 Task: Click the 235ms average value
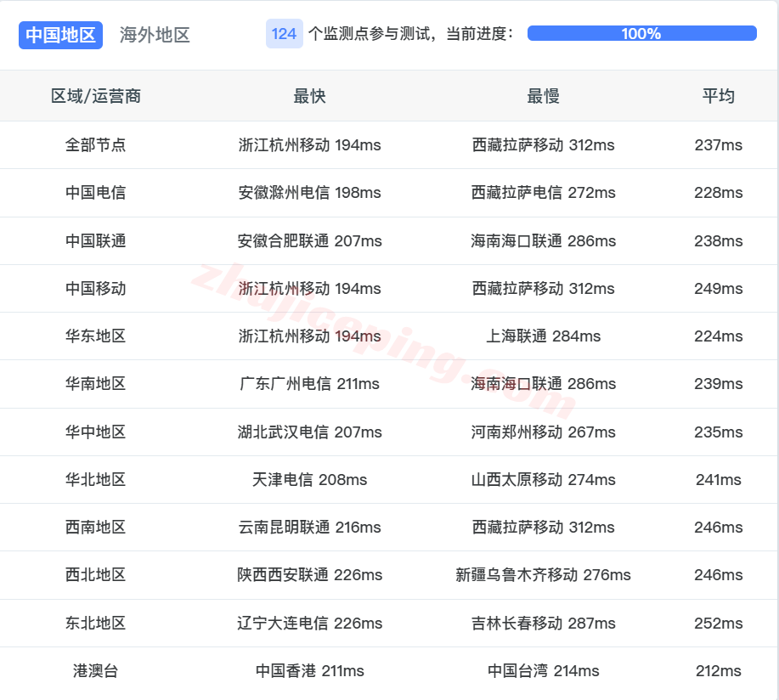click(719, 432)
